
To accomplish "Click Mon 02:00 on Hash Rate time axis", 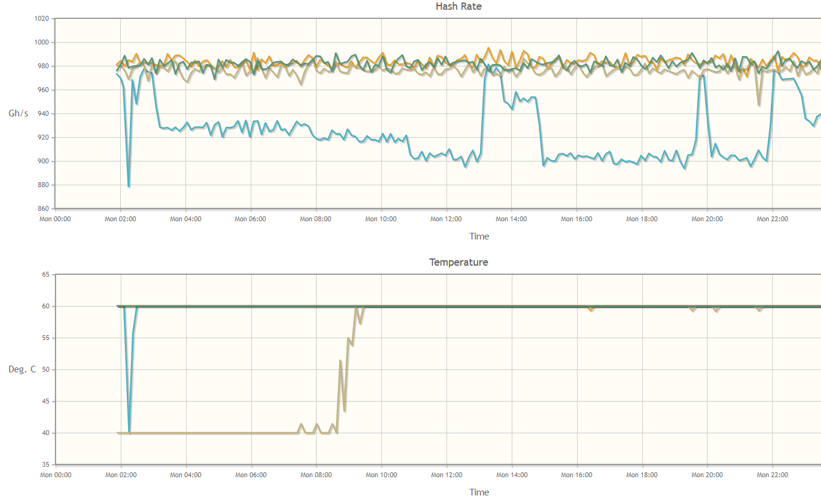I will pyautogui.click(x=120, y=219).
